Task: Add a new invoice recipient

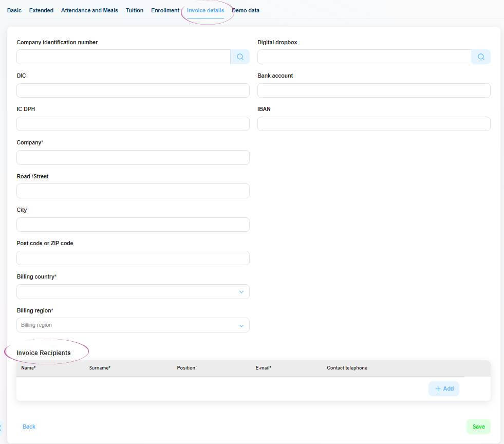Action: (444, 388)
